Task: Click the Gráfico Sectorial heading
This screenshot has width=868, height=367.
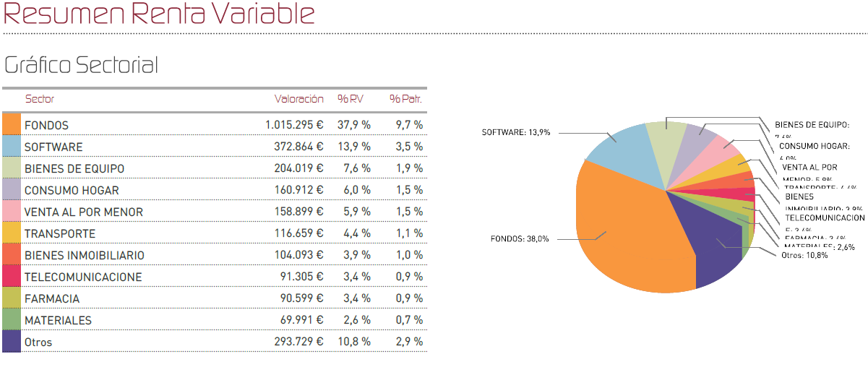Action: [81, 65]
